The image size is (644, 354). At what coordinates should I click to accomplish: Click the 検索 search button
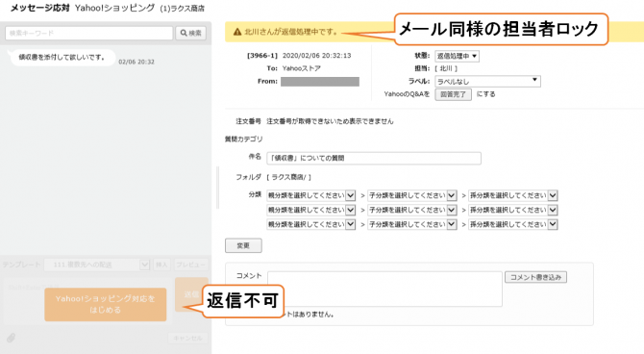(x=191, y=33)
